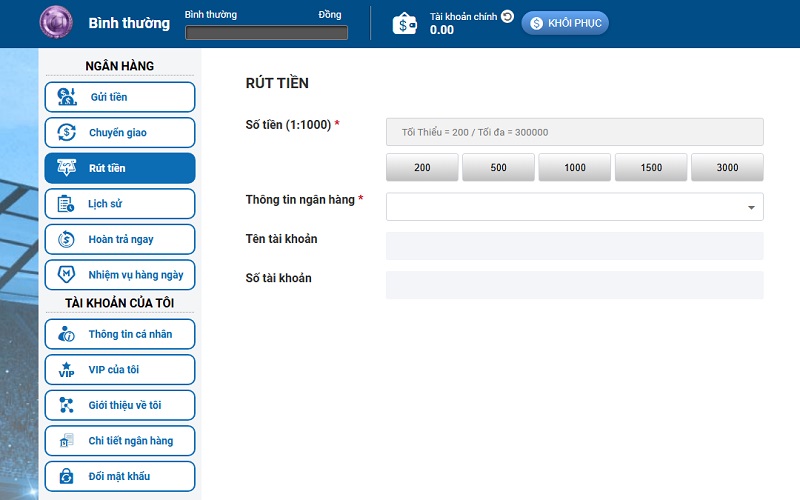Click the Số tiền amount input field
800x500 pixels.
coord(574,132)
